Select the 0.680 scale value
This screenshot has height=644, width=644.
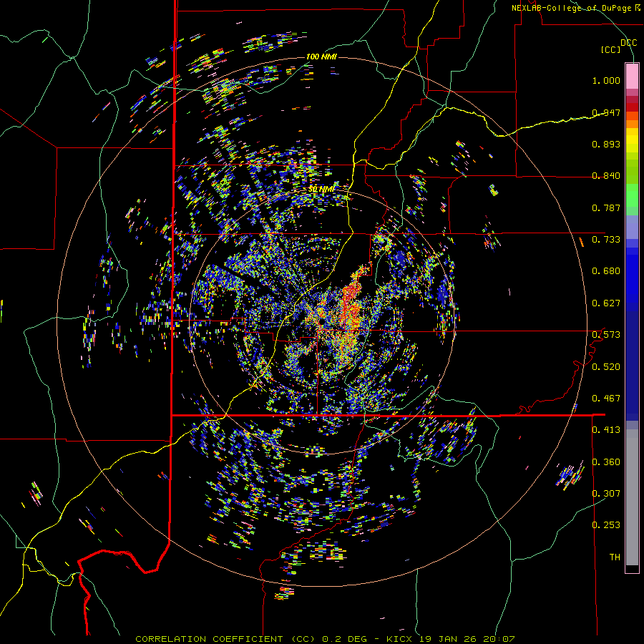[x=606, y=271]
